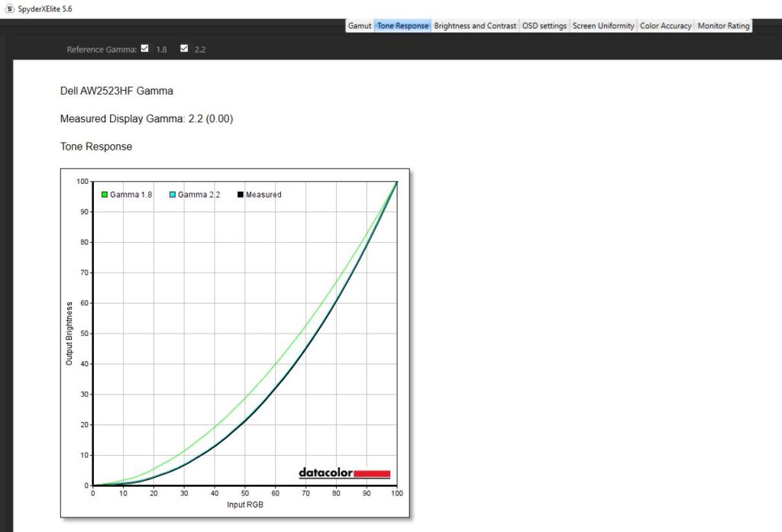Click the Input RGB axis label
This screenshot has height=532, width=782.
(x=245, y=505)
